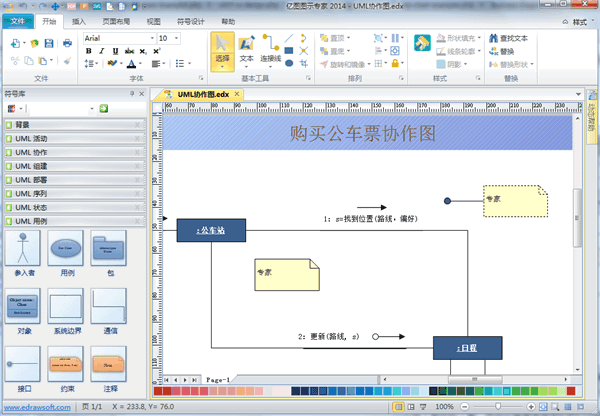Close the UML协作图.edx document tab
The height and width of the screenshot is (416, 600).
(x=237, y=94)
